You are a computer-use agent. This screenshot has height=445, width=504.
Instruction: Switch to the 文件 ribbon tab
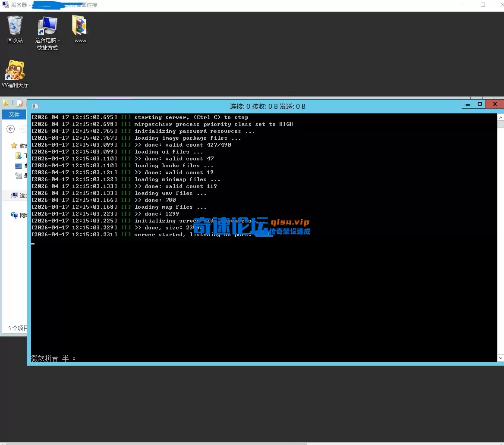[x=14, y=115]
